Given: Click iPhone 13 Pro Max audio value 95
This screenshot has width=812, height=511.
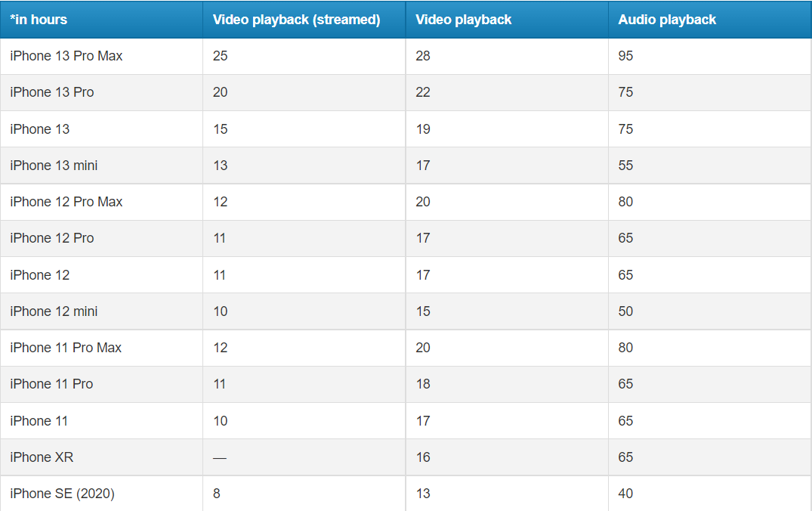Looking at the screenshot, I should (x=625, y=56).
